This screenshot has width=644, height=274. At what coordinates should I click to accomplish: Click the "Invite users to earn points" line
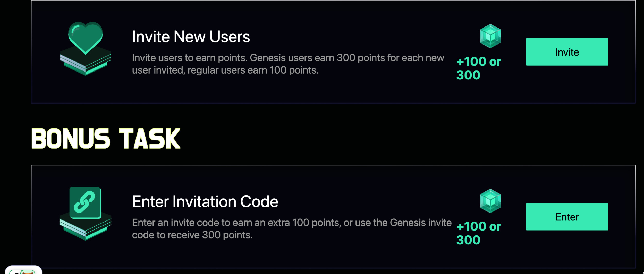pyautogui.click(x=288, y=58)
